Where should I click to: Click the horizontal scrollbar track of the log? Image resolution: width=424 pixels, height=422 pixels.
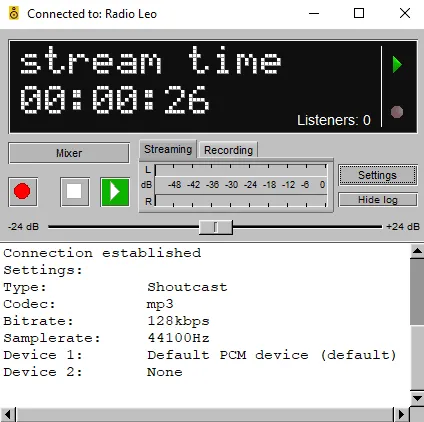point(205,414)
